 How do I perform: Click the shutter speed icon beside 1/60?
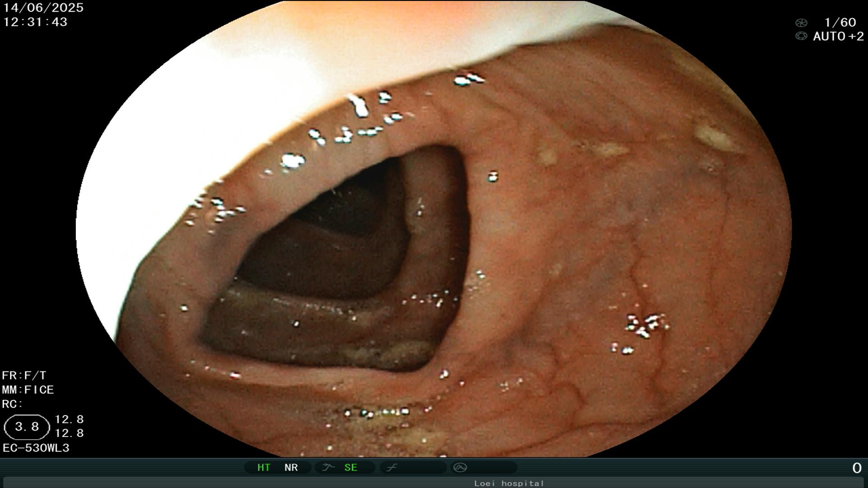(x=801, y=23)
